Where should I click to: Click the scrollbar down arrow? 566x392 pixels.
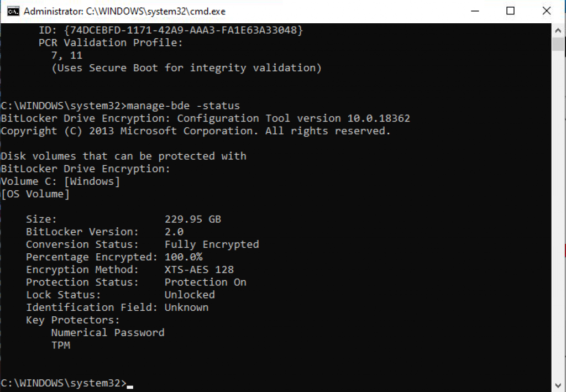pyautogui.click(x=558, y=384)
